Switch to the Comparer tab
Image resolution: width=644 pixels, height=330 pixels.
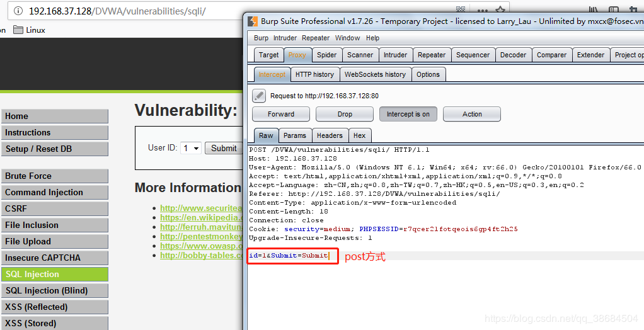coord(551,55)
